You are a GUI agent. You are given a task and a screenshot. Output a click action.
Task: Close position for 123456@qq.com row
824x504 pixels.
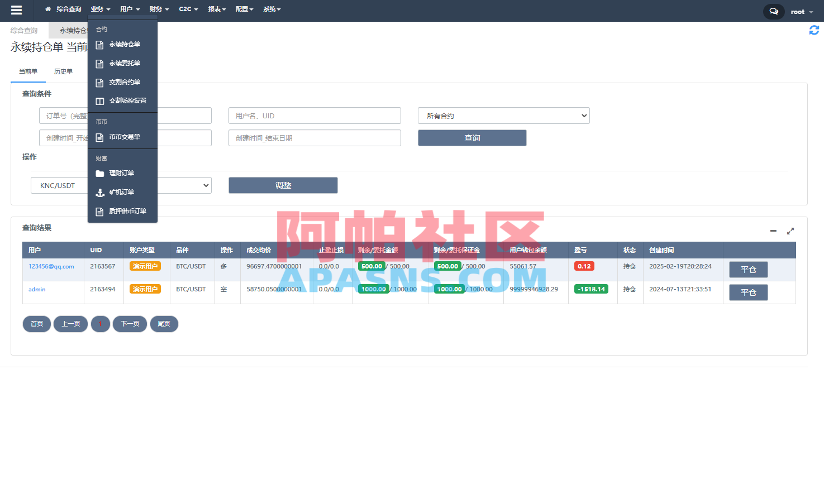coord(748,270)
